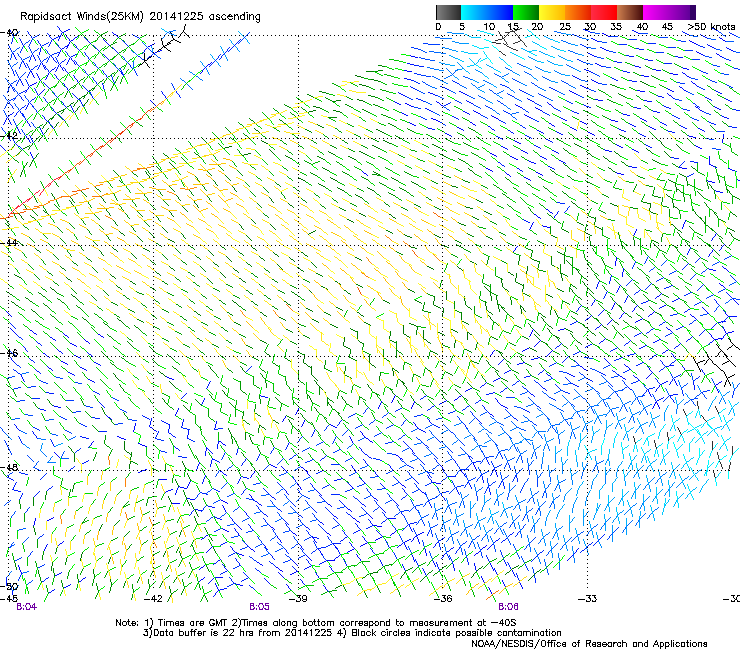
Task: Click the latitude -46 label on left axis
Action: pyautogui.click(x=9, y=353)
